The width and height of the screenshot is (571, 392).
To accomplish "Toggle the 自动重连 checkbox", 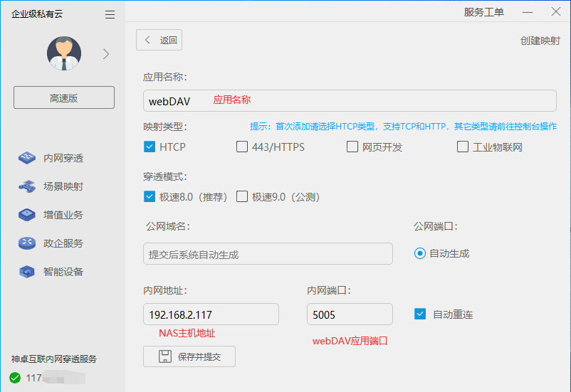I will pos(420,314).
